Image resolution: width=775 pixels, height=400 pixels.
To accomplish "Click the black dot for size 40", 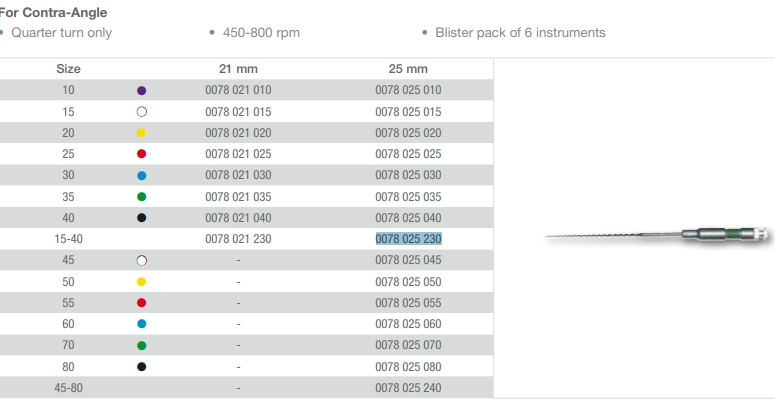I will [x=141, y=217].
